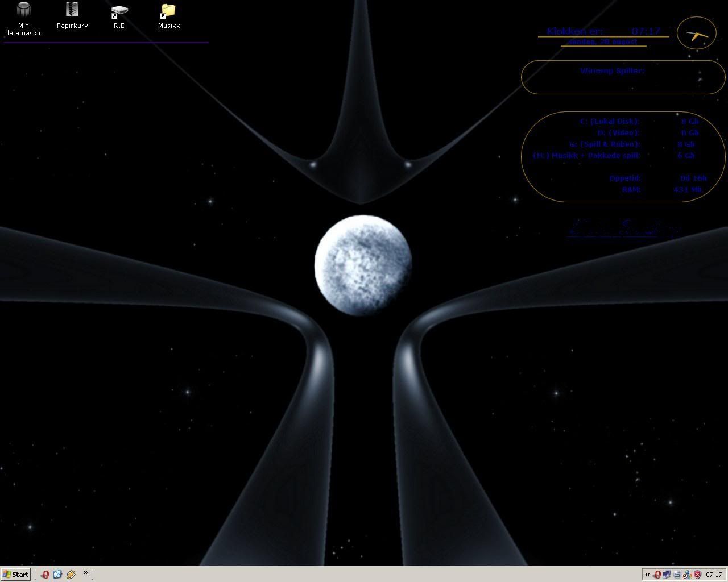728x582 pixels.
Task: Click the analog clock widget
Action: [697, 34]
